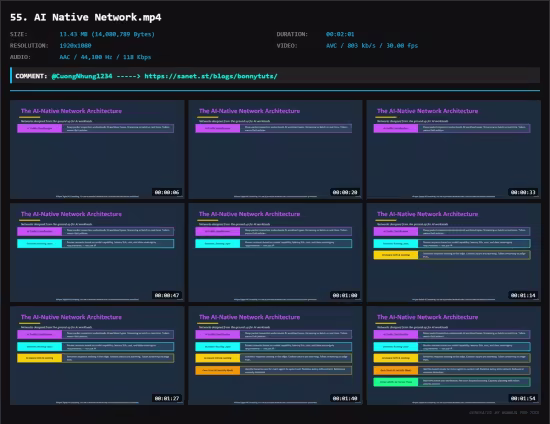This screenshot has width=550, height=424.
Task: Open the thumbnail frame stamped 00:01:27
Action: pyautogui.click(x=97, y=356)
